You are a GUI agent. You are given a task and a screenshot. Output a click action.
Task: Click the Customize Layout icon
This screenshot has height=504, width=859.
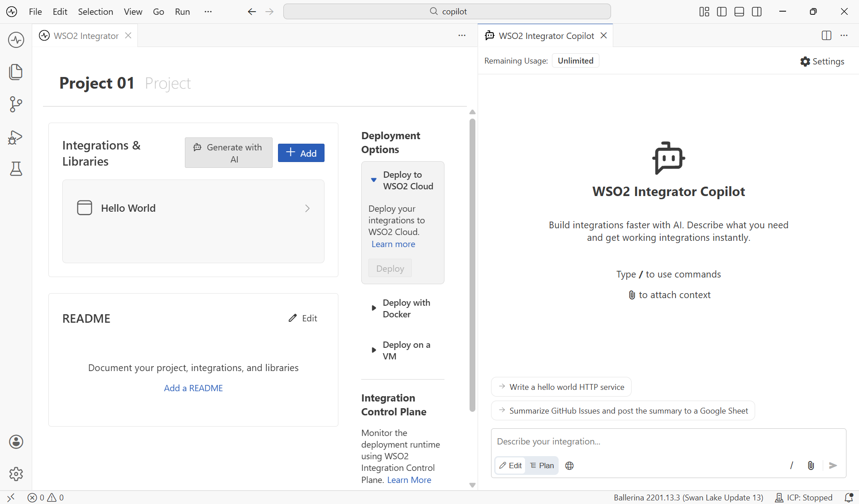[x=704, y=12]
